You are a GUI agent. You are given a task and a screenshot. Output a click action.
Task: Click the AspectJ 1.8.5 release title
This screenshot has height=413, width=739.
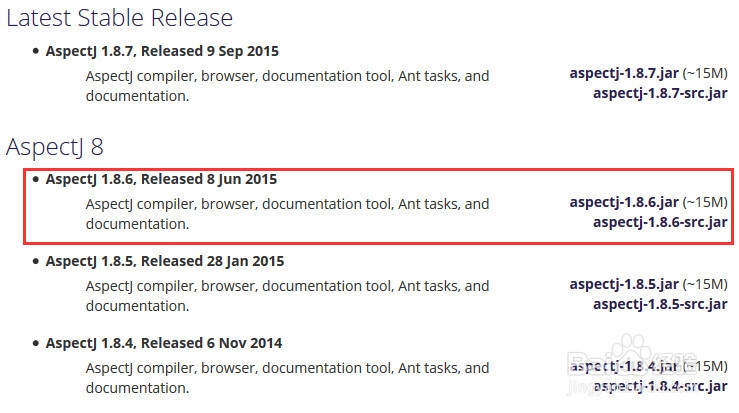click(x=164, y=261)
